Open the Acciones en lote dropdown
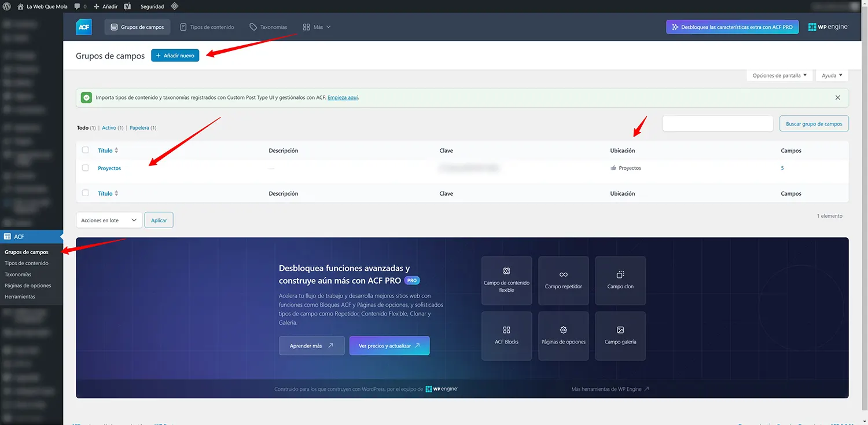The width and height of the screenshot is (868, 425). [x=108, y=220]
